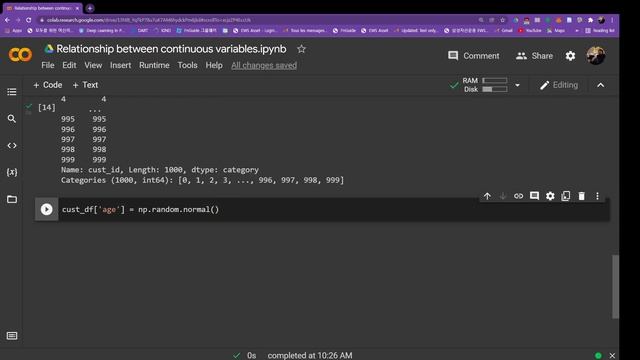Open a new browser tab
This screenshot has height=360, width=640.
click(x=90, y=8)
